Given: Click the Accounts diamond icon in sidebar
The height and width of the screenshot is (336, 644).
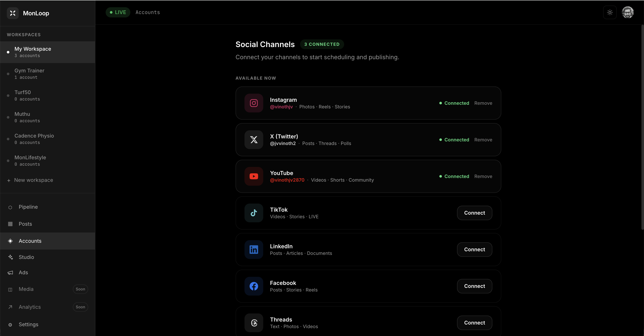Looking at the screenshot, I should point(10,241).
